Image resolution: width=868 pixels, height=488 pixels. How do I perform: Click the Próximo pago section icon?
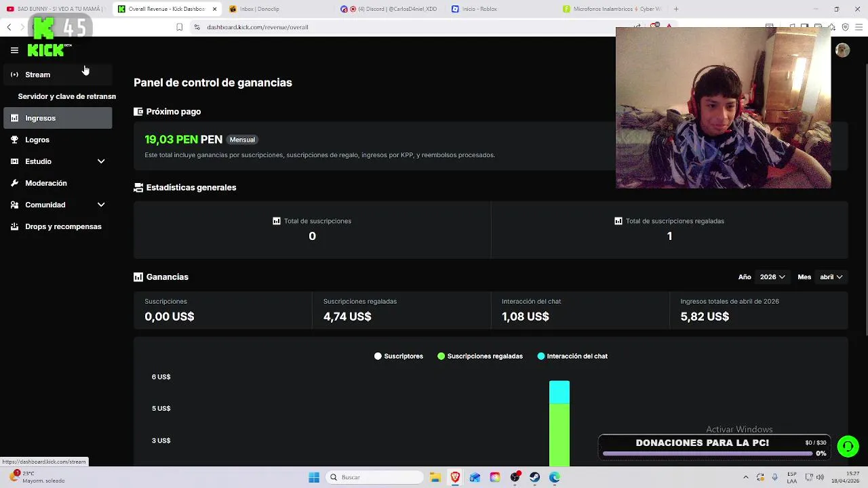(x=138, y=112)
